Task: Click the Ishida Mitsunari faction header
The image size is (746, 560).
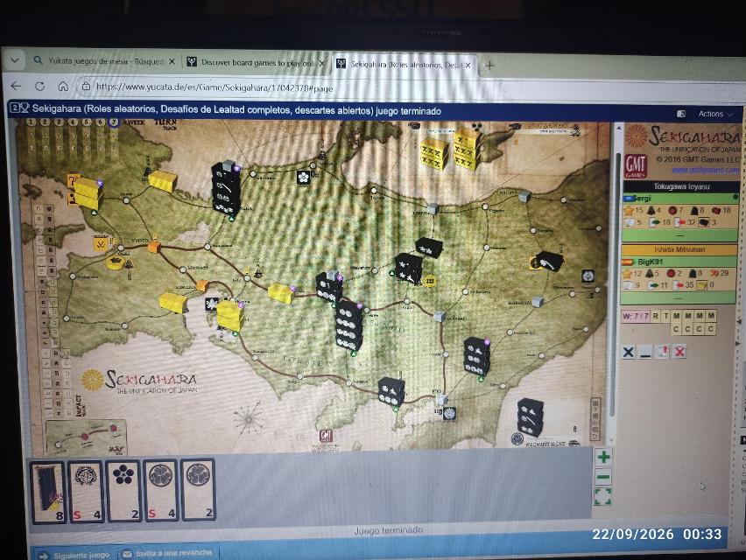Action: pyautogui.click(x=679, y=249)
